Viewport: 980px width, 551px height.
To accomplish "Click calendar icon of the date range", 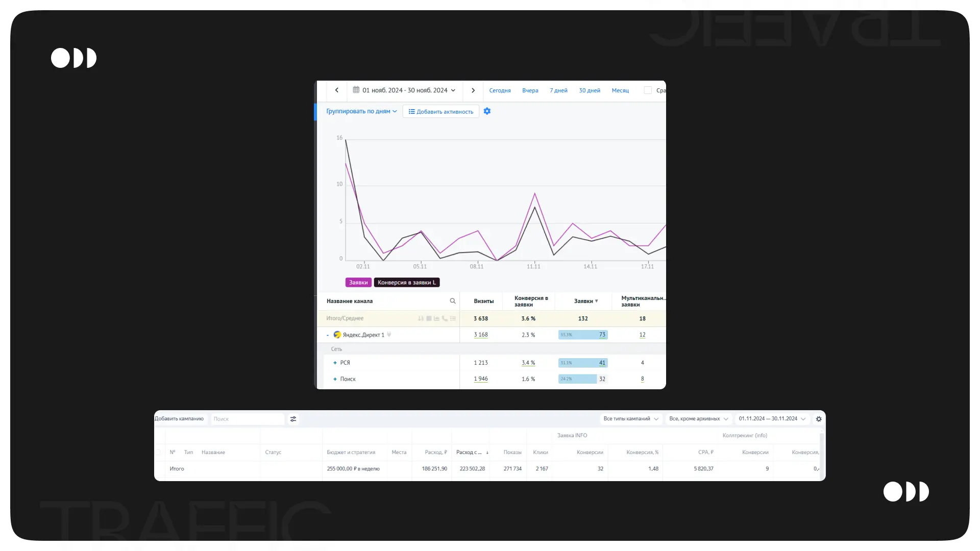I will coord(356,90).
